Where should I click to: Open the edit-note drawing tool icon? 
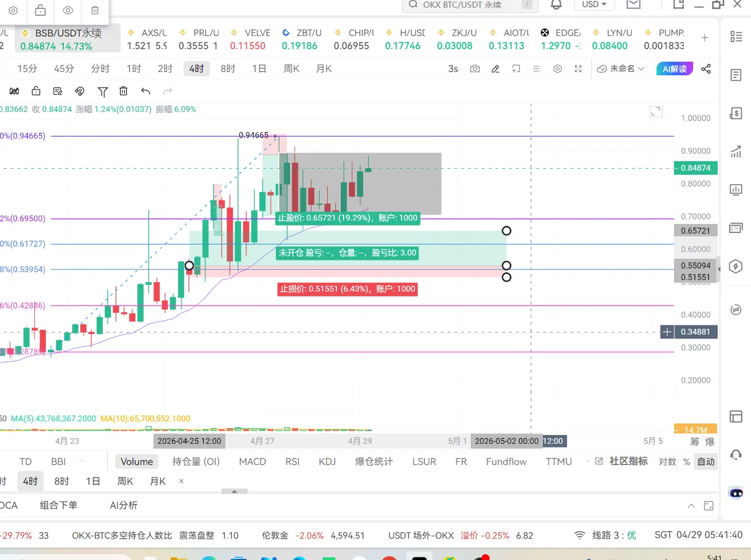coord(58,91)
